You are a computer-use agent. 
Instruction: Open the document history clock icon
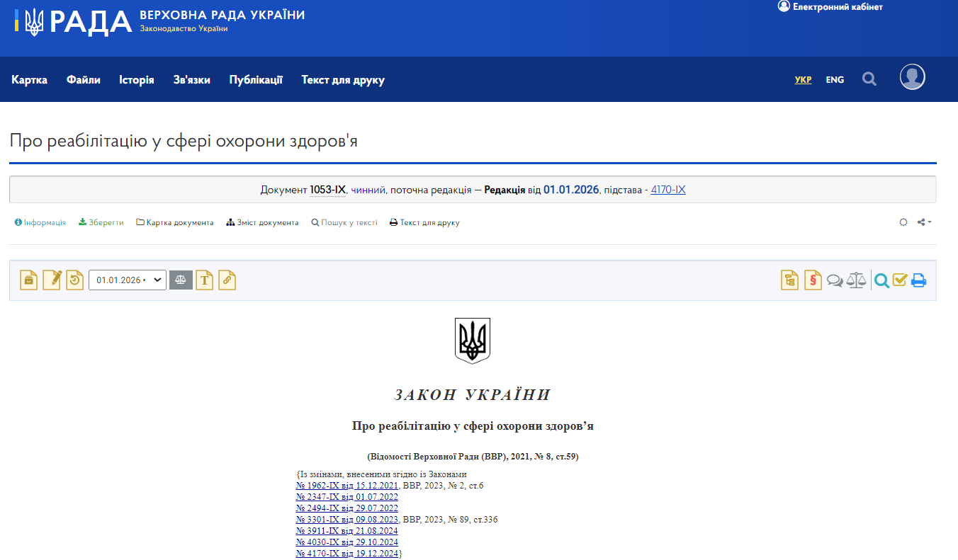click(75, 280)
